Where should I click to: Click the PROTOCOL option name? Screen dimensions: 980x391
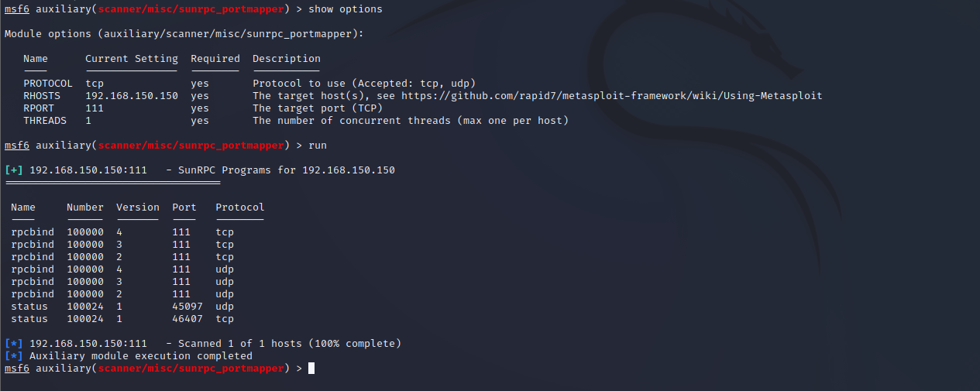[x=48, y=84]
